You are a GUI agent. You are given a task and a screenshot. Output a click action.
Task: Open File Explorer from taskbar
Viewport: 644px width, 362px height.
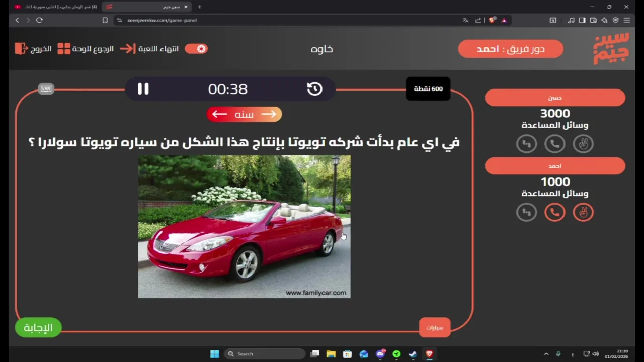pos(331,354)
